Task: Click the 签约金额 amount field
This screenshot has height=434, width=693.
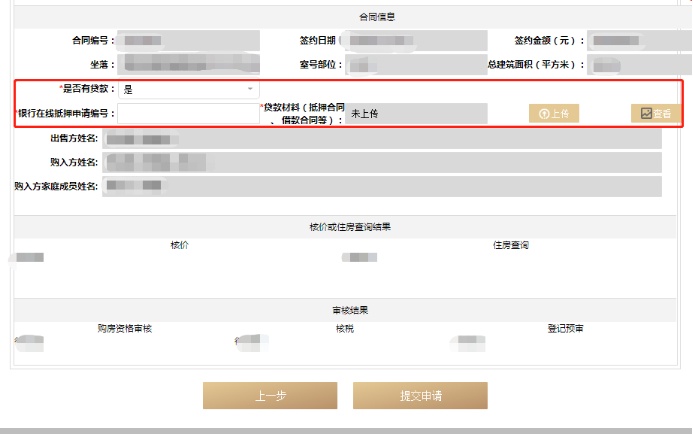Action: (639, 41)
